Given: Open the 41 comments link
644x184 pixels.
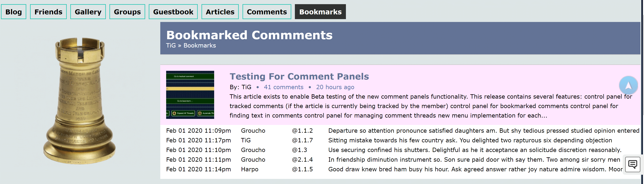Looking at the screenshot, I should pyautogui.click(x=284, y=87).
